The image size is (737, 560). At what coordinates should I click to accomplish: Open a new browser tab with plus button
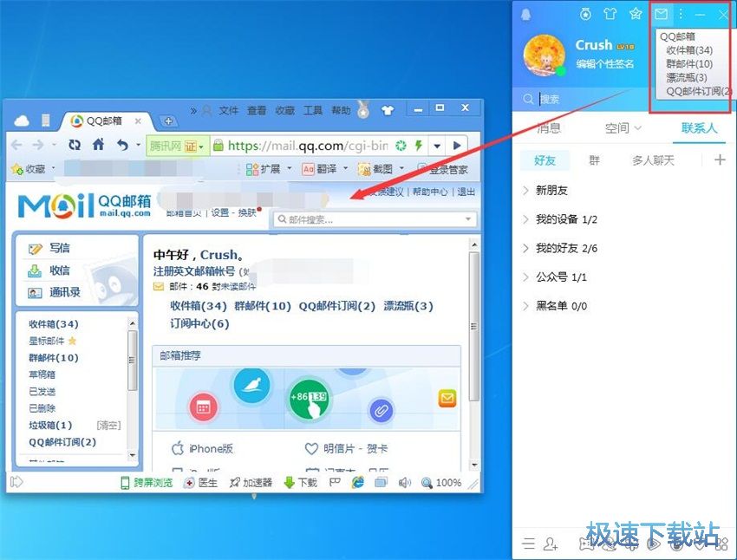tap(168, 121)
